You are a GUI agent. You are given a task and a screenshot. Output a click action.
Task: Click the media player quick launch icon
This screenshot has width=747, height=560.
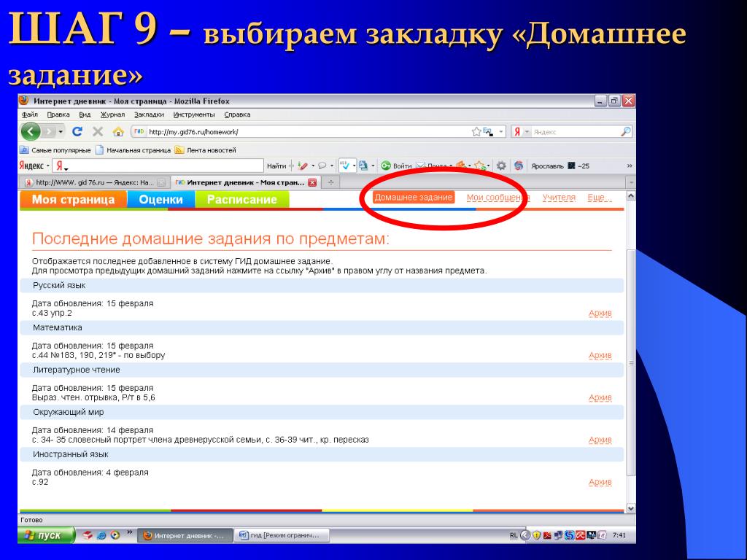click(115, 535)
